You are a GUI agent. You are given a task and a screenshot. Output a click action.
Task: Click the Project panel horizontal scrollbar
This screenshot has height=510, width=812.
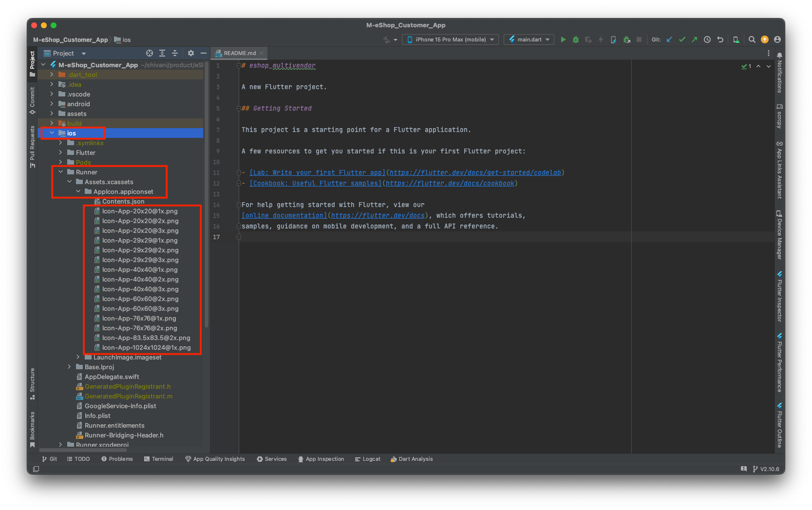[x=83, y=450]
